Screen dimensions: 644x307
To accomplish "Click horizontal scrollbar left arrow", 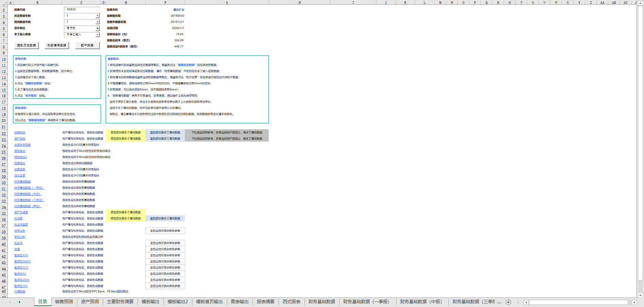I will coord(526,302).
